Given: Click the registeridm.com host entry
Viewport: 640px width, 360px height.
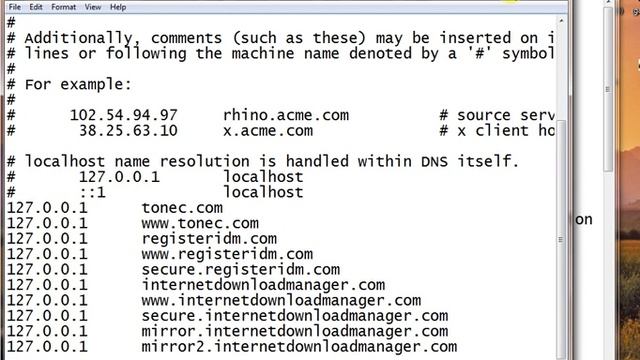Looking at the screenshot, I should coord(209,239).
